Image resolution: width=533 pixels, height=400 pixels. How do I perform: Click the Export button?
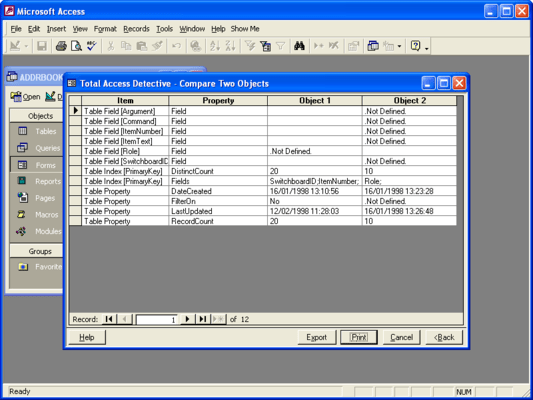tap(316, 337)
